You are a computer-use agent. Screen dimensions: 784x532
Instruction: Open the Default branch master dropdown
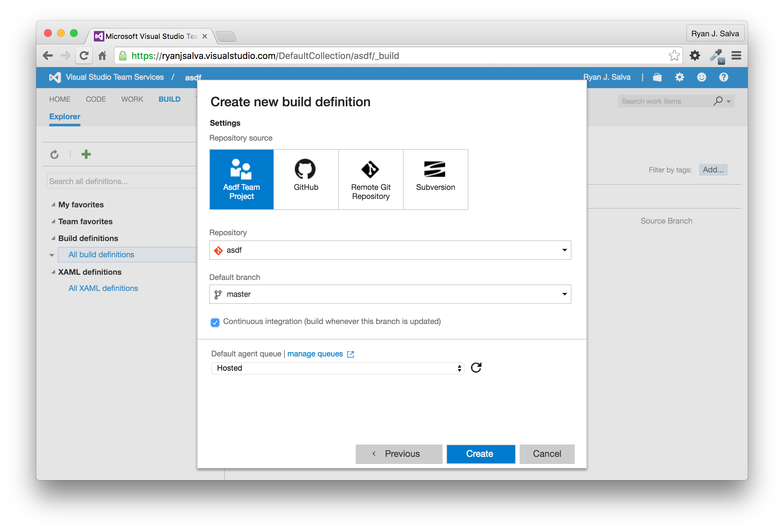(390, 294)
